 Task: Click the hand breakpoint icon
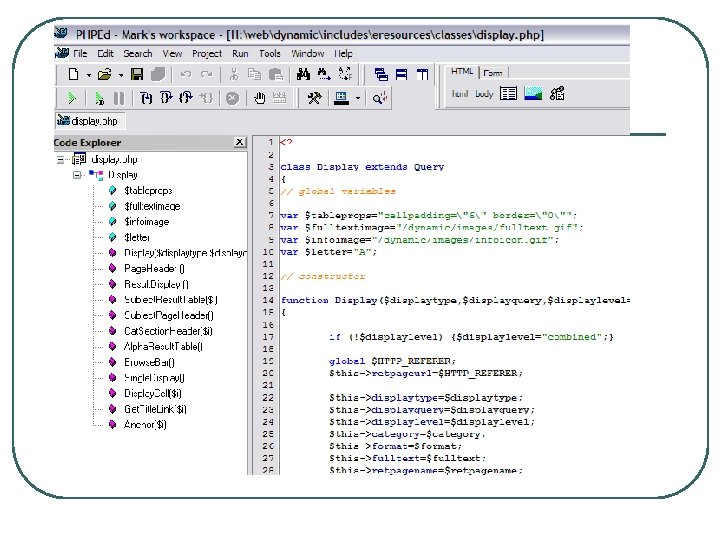click(259, 98)
